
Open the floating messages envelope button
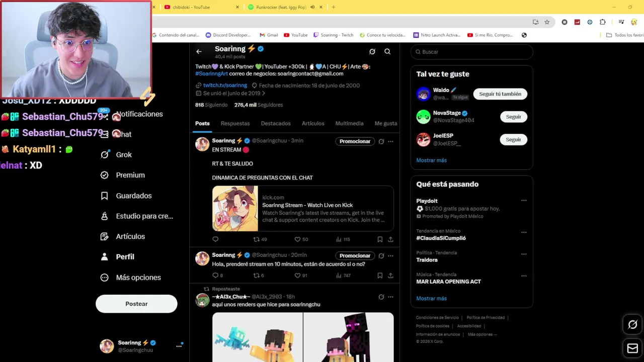[632, 348]
